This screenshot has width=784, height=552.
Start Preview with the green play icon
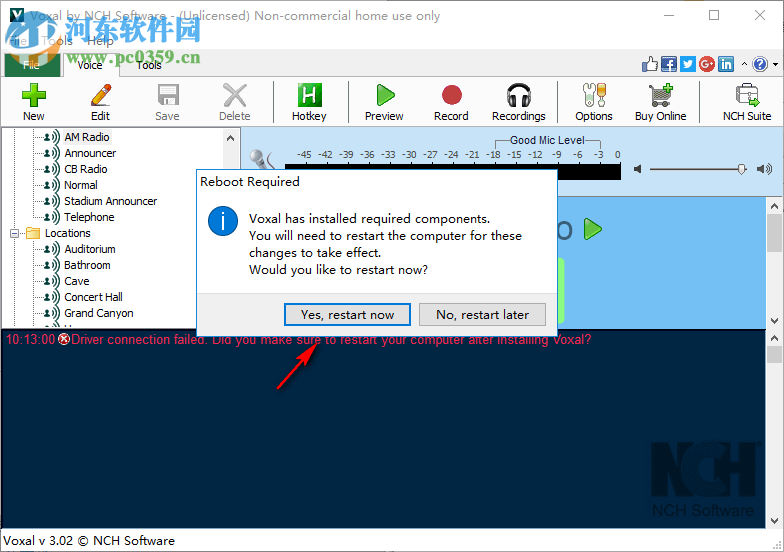point(384,96)
